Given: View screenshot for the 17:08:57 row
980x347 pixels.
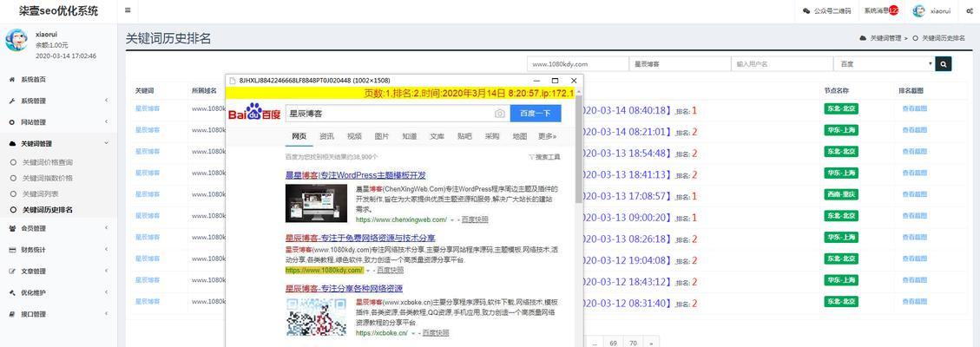Looking at the screenshot, I should [x=914, y=194].
